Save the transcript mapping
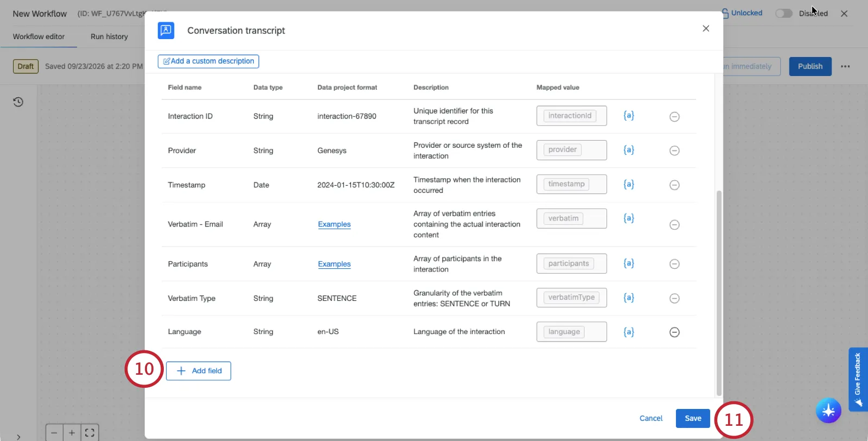The height and width of the screenshot is (441, 868). pyautogui.click(x=693, y=418)
